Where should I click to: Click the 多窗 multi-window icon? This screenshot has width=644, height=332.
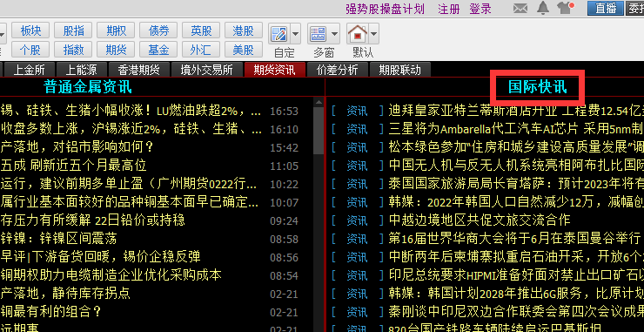coord(318,34)
